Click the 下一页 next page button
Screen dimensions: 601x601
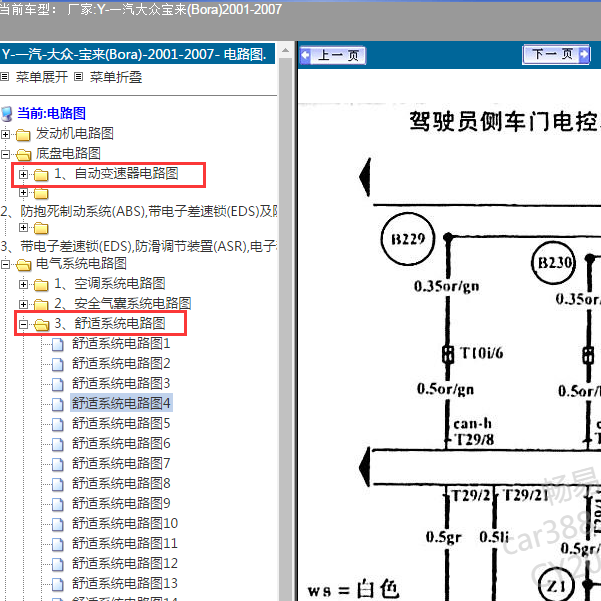pos(556,54)
